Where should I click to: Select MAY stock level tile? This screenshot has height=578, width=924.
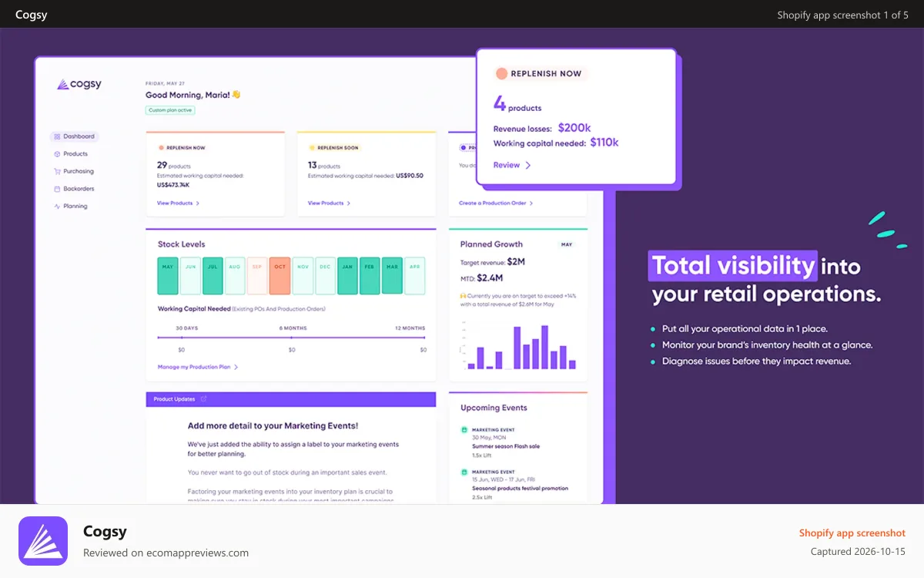click(x=168, y=276)
